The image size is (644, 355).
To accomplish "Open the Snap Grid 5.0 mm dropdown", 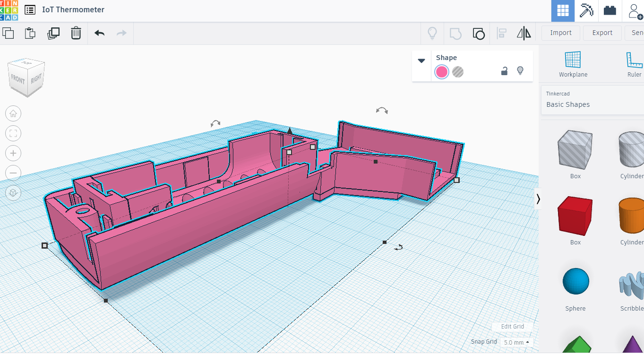I will [516, 342].
